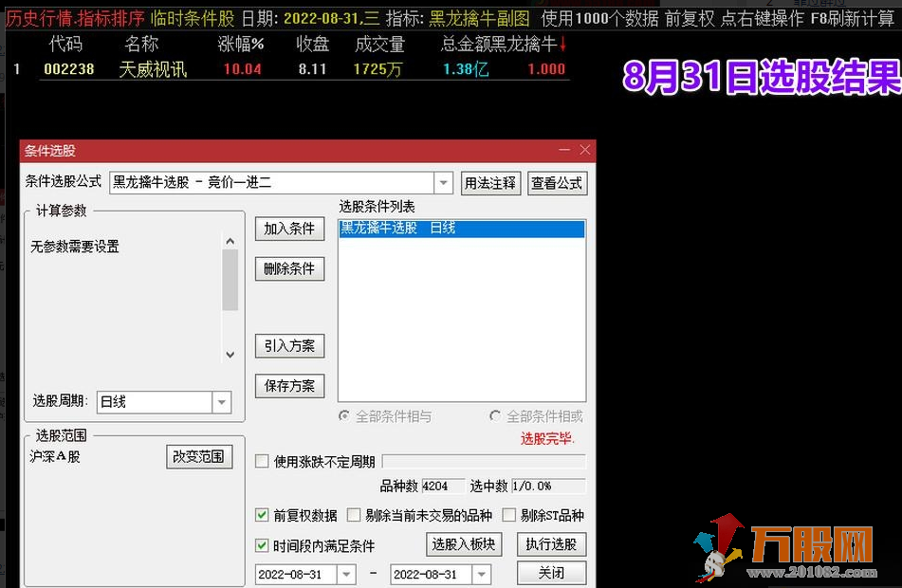Open the start date 2022-08-31 dropdown arrow
Image resolution: width=902 pixels, height=588 pixels.
(x=346, y=574)
